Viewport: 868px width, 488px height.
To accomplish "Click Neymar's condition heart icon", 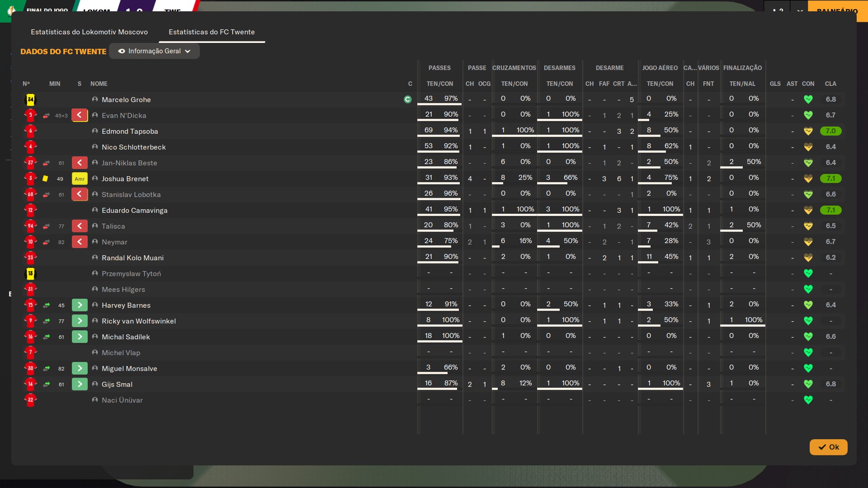I will point(808,242).
